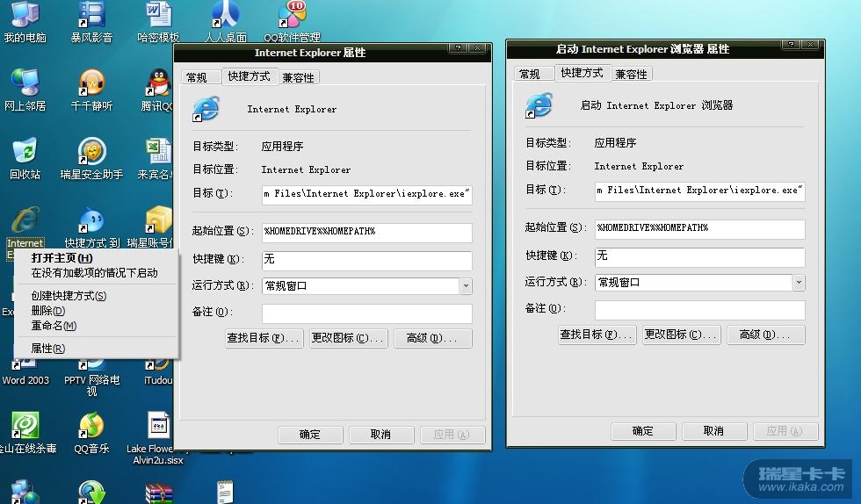This screenshot has height=504, width=861.
Task: Expand 运行方式 dropdown in Internet Explorer 属性
Action: click(x=466, y=285)
